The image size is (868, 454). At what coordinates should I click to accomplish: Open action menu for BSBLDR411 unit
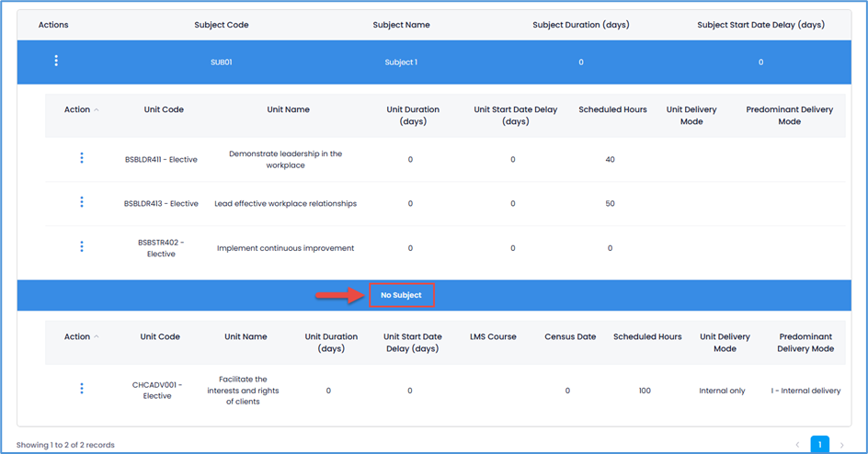tap(82, 158)
